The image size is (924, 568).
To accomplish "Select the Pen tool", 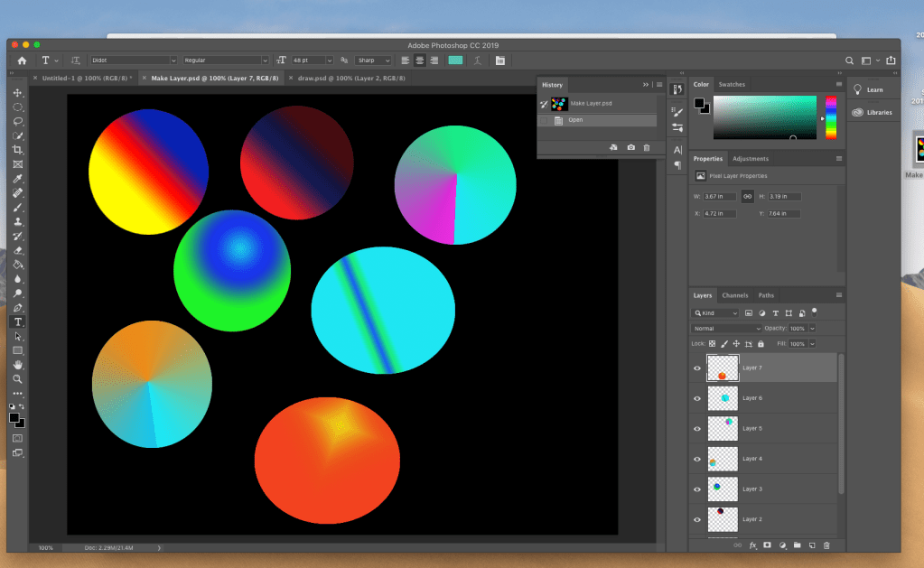I will click(18, 308).
